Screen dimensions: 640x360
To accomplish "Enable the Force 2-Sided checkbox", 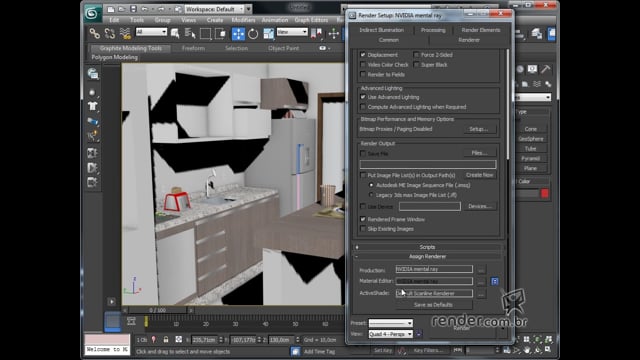I will tap(416, 55).
